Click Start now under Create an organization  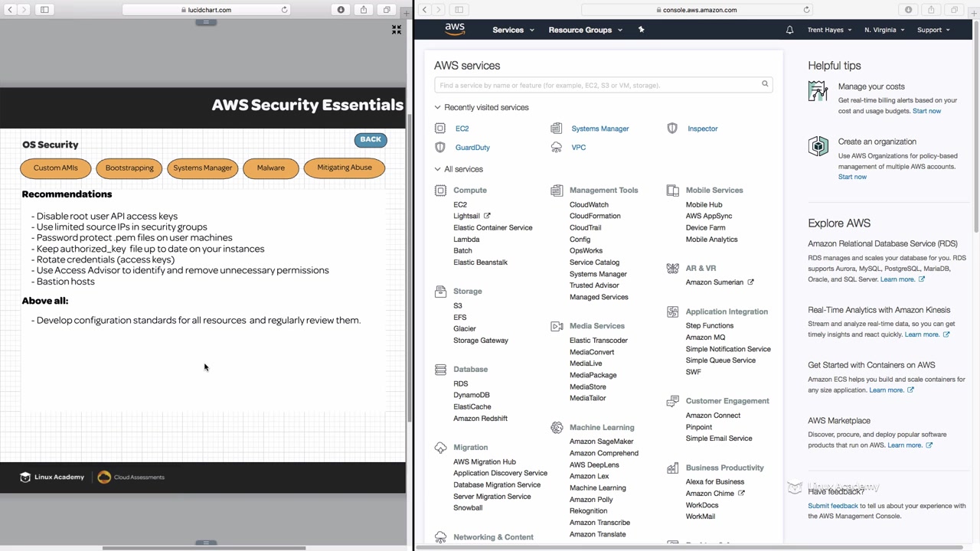[852, 177]
